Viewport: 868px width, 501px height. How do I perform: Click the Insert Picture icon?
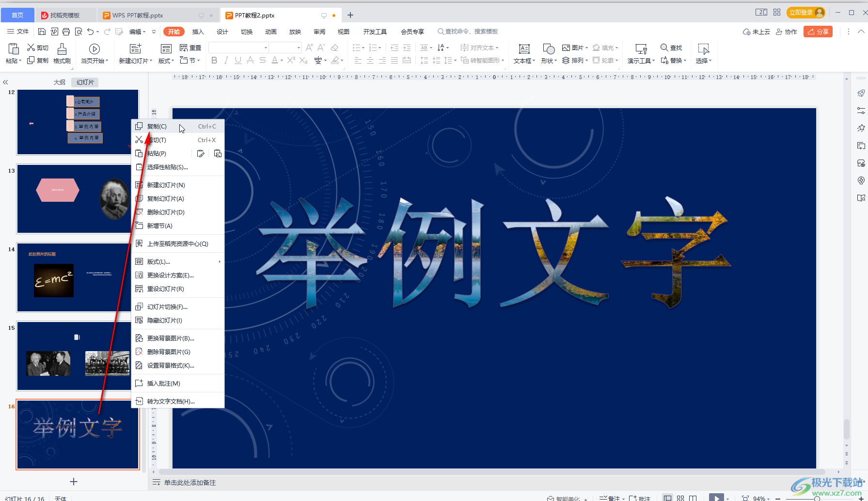(566, 48)
